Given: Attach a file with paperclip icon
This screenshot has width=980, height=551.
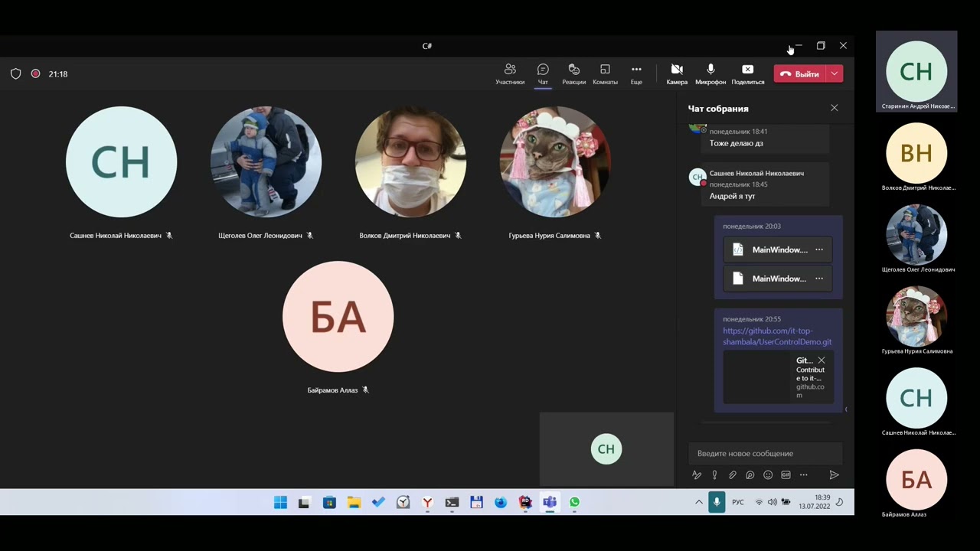Looking at the screenshot, I should click(732, 475).
